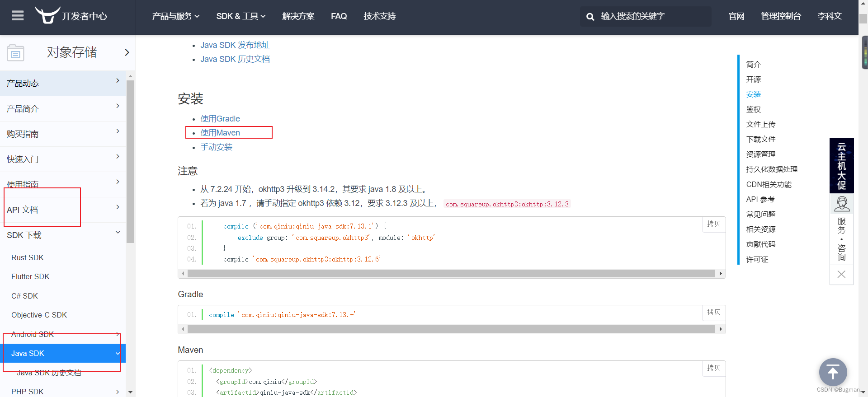Copy the okhttp exclude code block
The image size is (868, 397).
[x=714, y=224]
